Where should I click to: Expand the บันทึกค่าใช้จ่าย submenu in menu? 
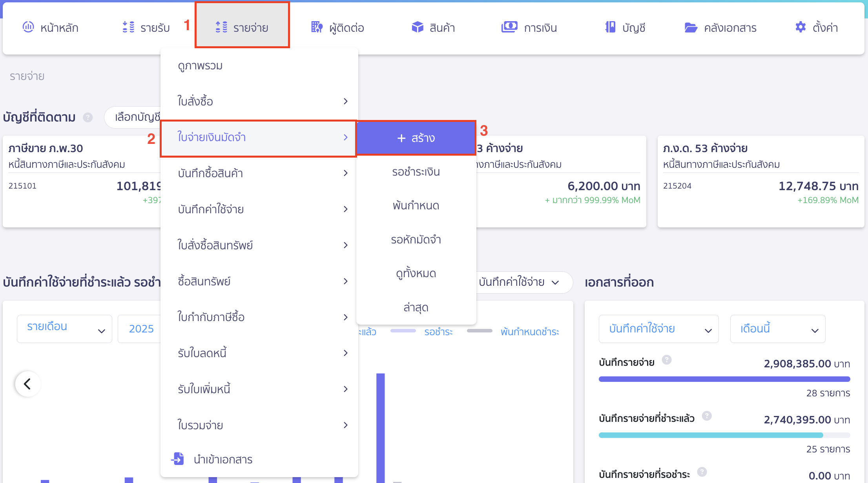tap(259, 209)
